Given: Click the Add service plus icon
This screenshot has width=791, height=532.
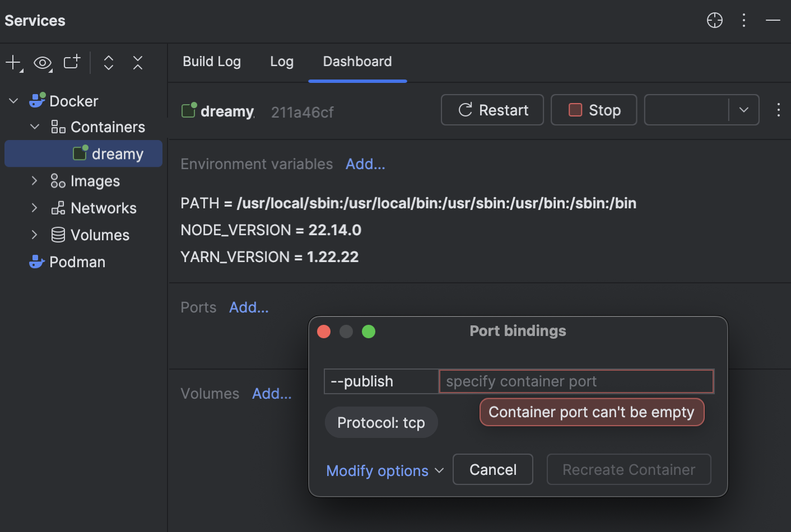Looking at the screenshot, I should tap(12, 63).
